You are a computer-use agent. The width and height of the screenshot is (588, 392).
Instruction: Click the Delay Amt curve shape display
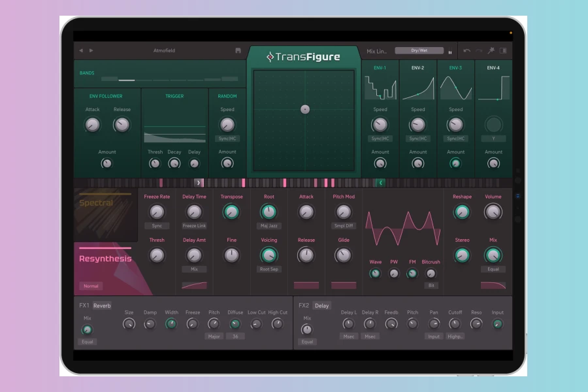(194, 286)
